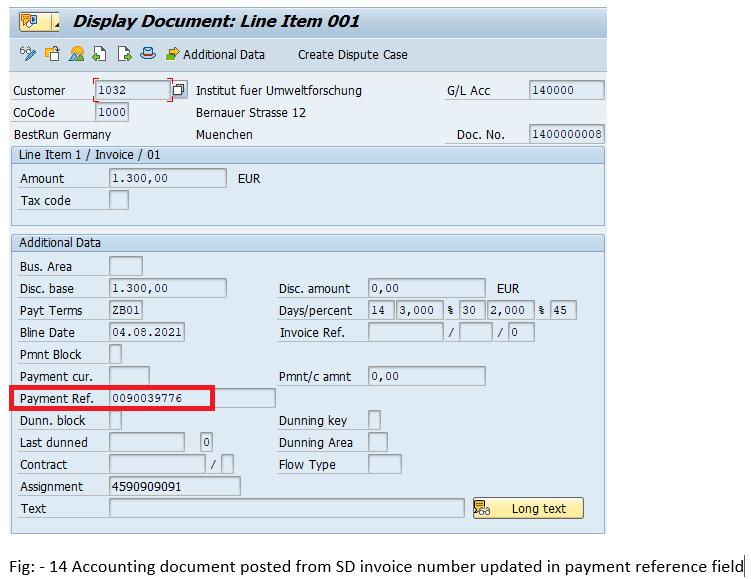Click the net Days field showing 45
Screen dimensions: 751x579
(x=563, y=310)
